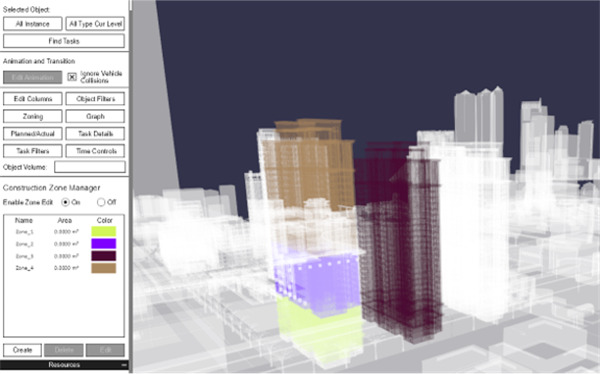Image resolution: width=600 pixels, height=374 pixels.
Task: Click the greyed Edit Animation button
Action: [x=33, y=77]
